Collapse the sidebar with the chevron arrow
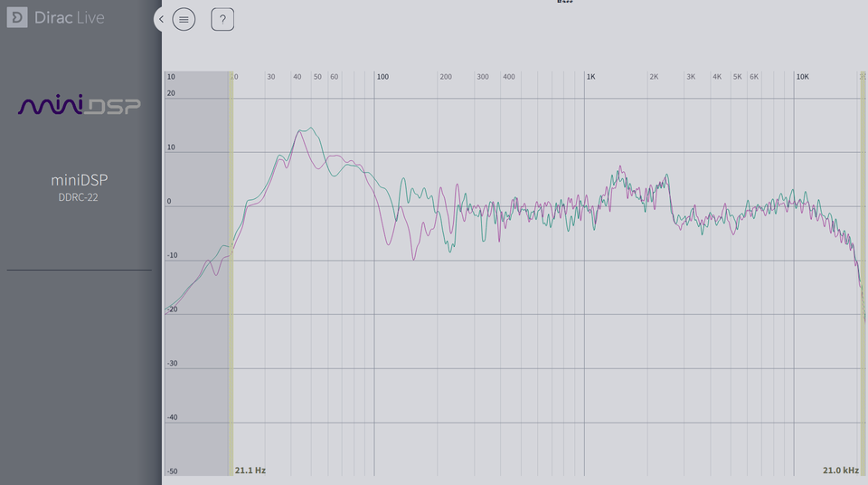The width and height of the screenshot is (868, 485). coord(161,19)
